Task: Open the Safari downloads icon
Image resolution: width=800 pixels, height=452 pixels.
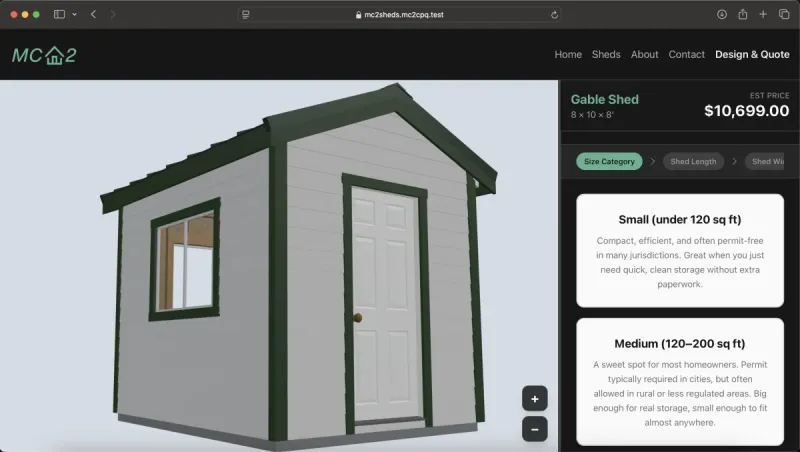Action: (721, 14)
